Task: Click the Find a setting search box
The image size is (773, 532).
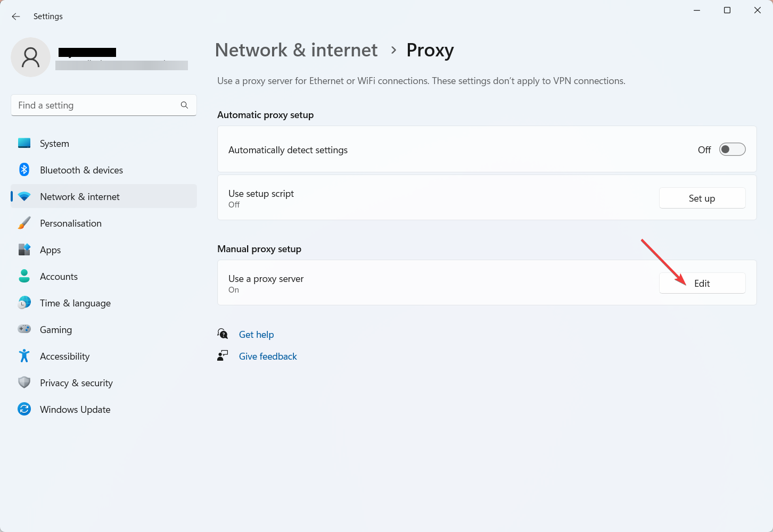Action: click(x=104, y=105)
